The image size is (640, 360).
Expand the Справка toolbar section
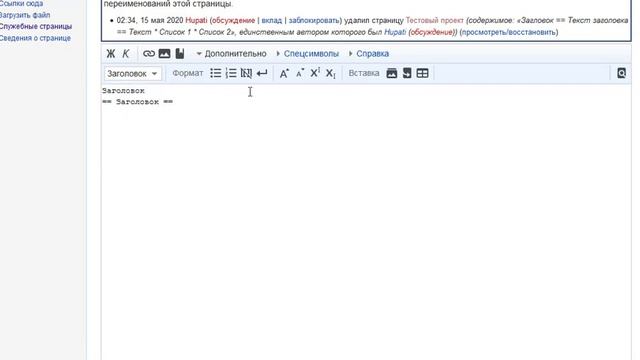(369, 53)
